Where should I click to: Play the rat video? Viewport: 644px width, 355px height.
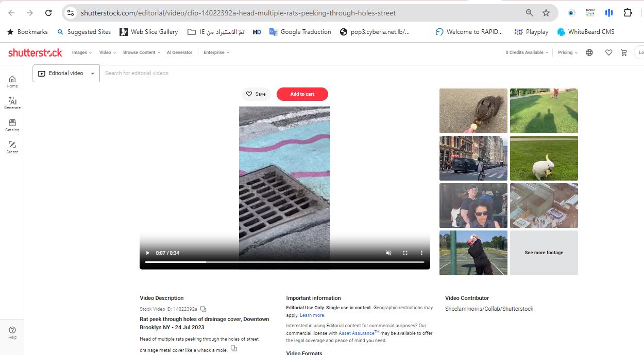click(x=148, y=253)
